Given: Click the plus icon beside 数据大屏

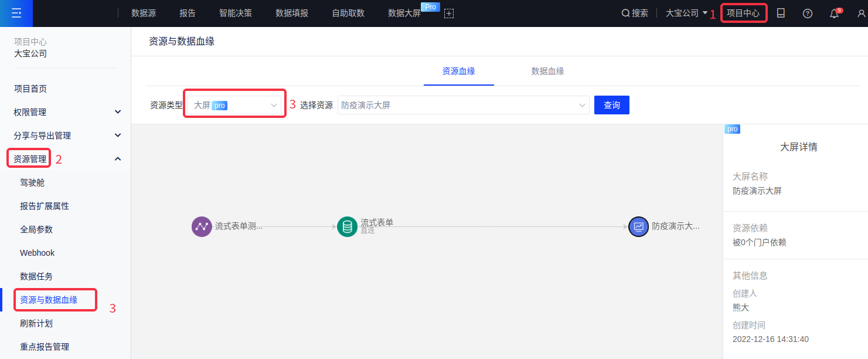Looking at the screenshot, I should point(449,13).
